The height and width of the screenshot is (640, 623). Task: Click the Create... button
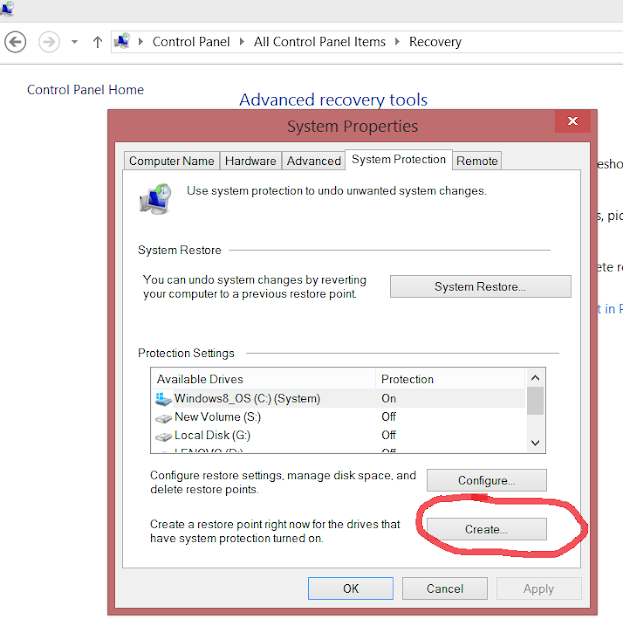487,529
